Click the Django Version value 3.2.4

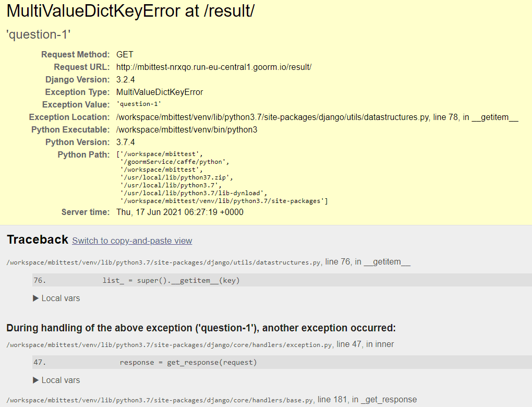[126, 79]
